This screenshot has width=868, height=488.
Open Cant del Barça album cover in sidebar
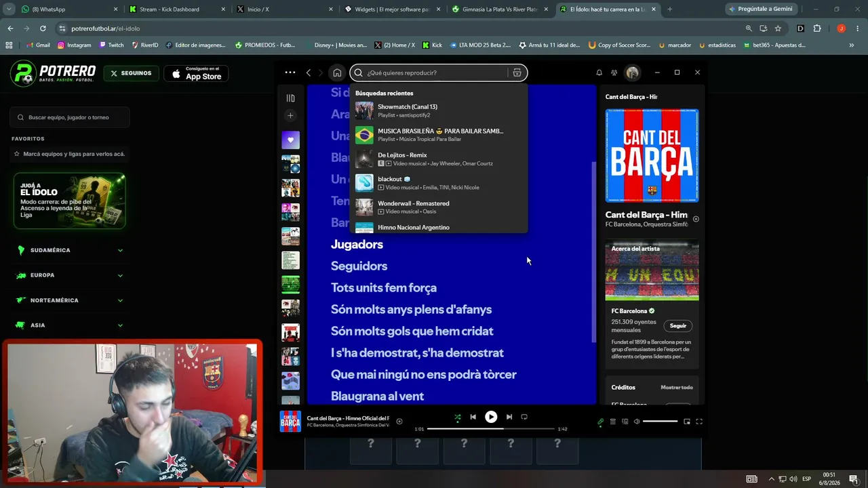[x=652, y=156]
